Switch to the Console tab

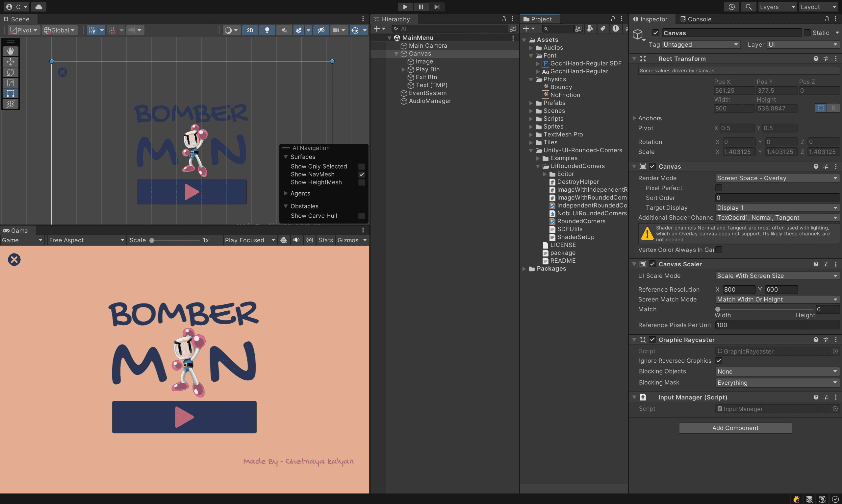point(696,19)
